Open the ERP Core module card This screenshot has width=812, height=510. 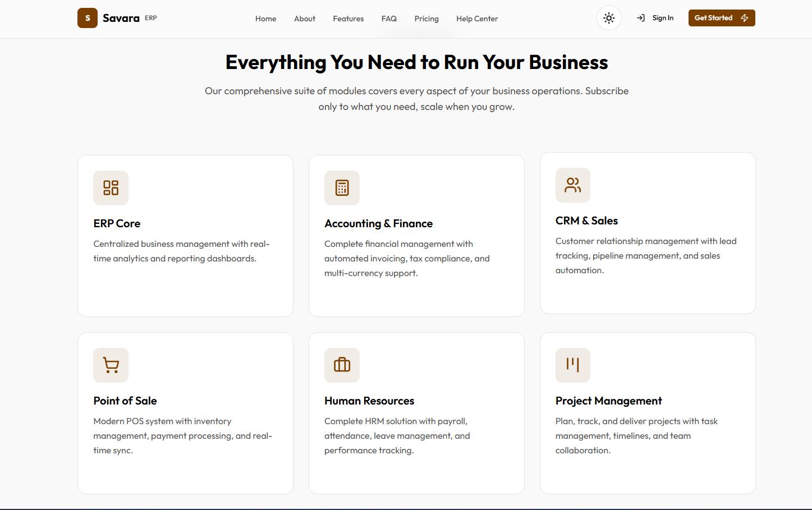(185, 236)
